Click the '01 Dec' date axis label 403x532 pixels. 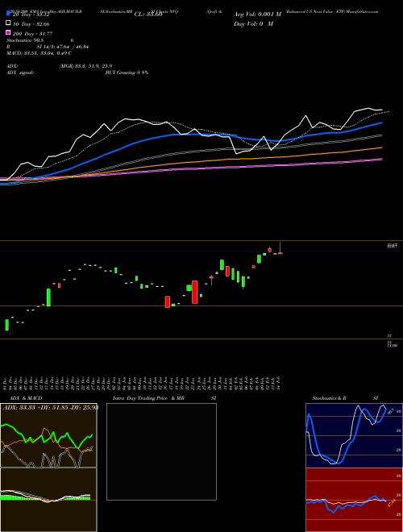(x=6, y=383)
